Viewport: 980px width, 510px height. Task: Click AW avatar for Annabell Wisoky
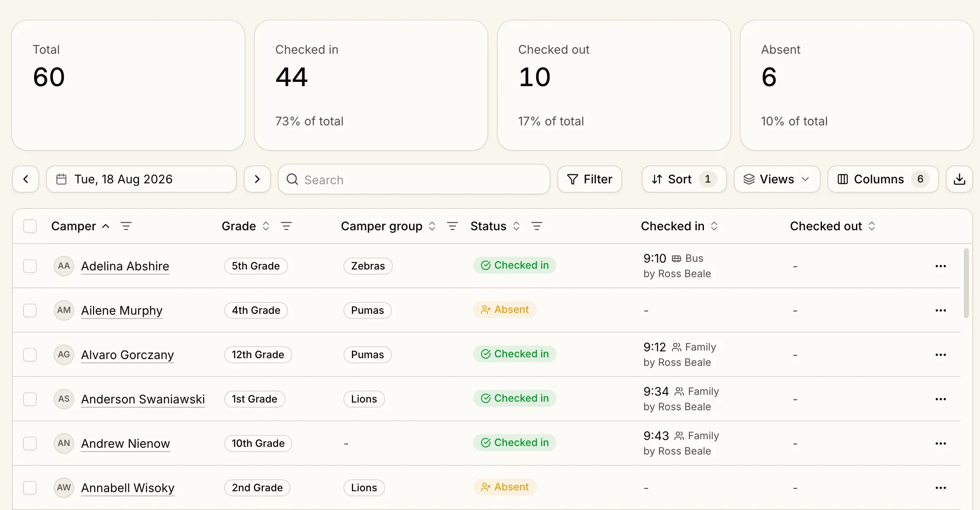click(x=64, y=488)
